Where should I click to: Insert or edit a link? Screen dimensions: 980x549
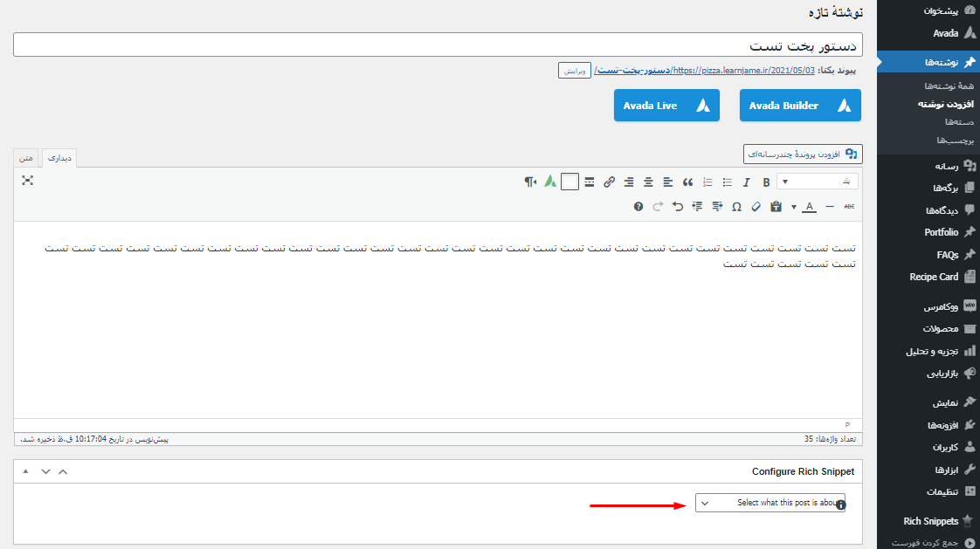point(609,182)
